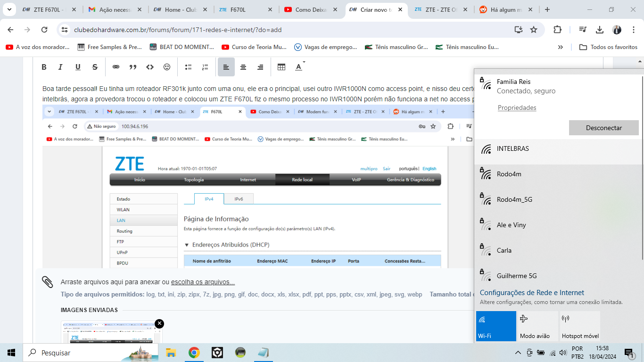Toggle bold formatting in the editor

(x=44, y=67)
